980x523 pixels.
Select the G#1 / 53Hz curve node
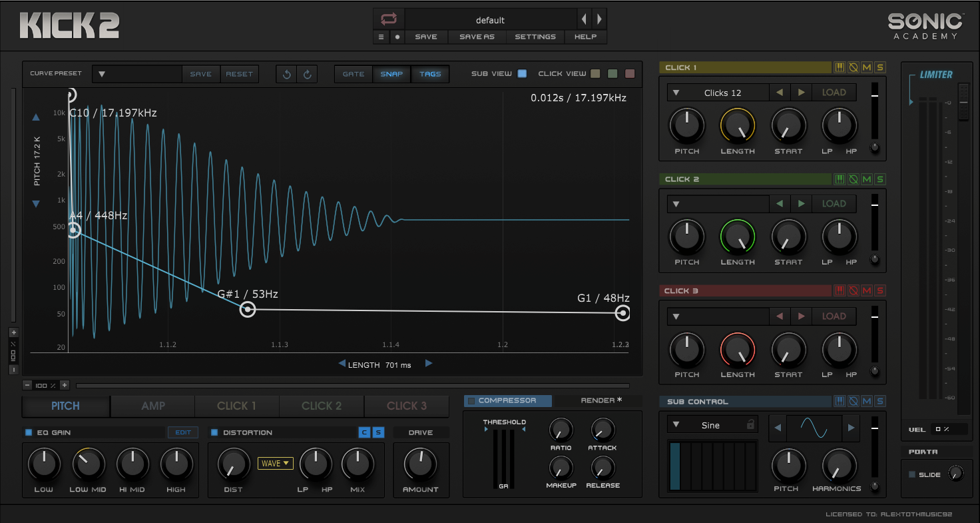tap(248, 309)
